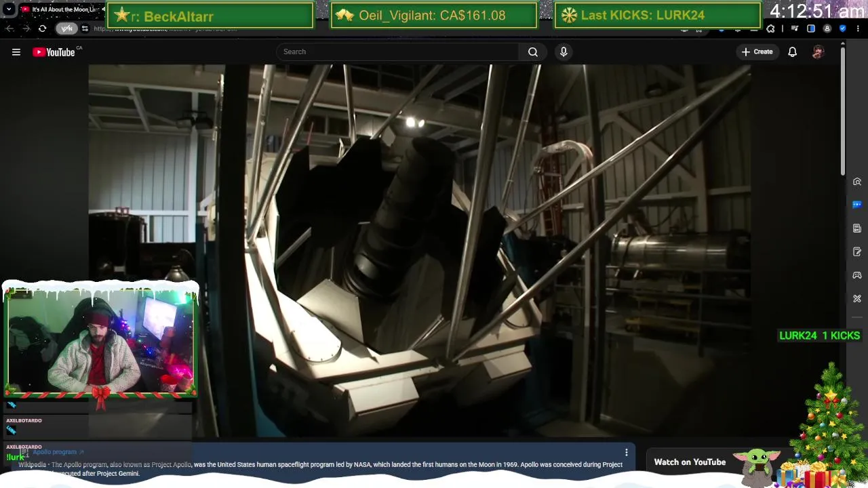Open the sidebar search-house icon

point(857,182)
